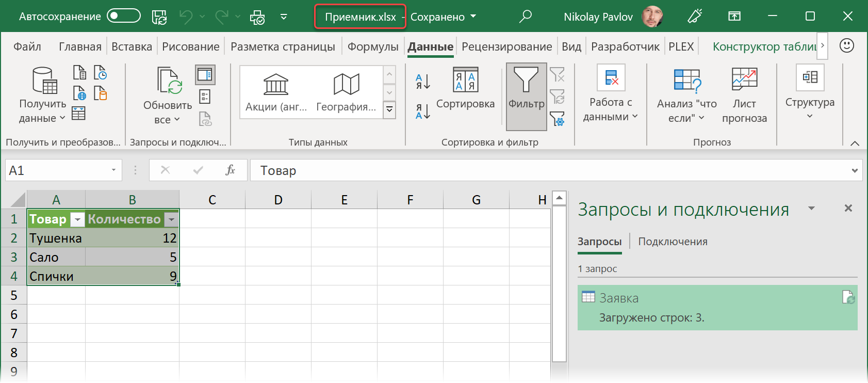Click the pen and sparkle icon

tap(695, 17)
